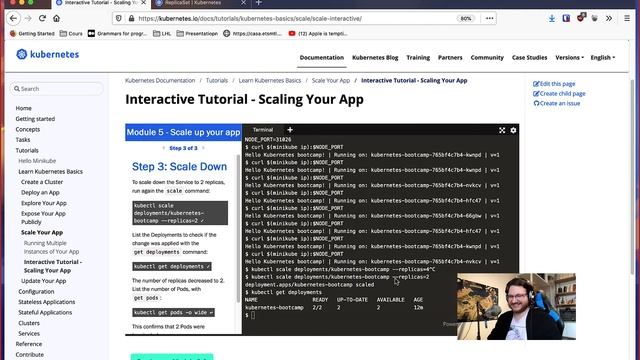
Task: Open the terminal settings gear
Action: tap(513, 130)
